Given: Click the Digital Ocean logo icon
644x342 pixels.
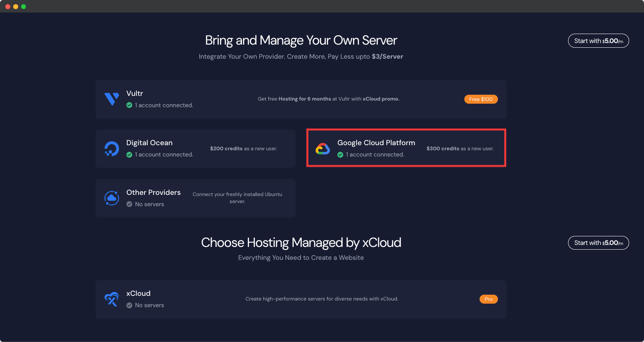Looking at the screenshot, I should tap(112, 149).
